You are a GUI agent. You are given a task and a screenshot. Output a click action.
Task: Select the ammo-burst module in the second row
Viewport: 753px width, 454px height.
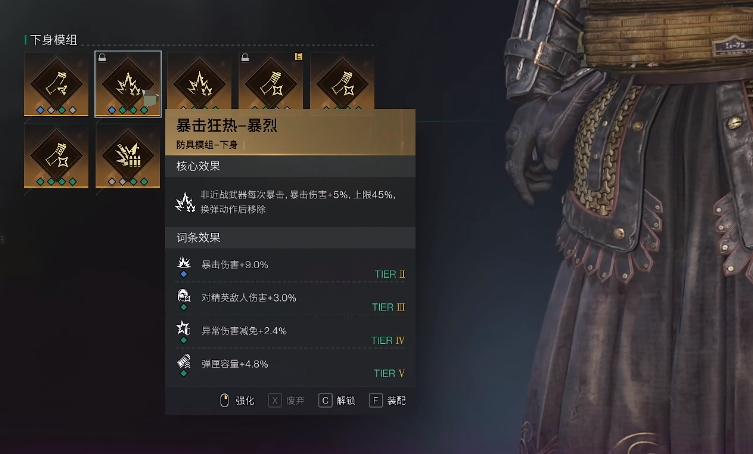[x=128, y=156]
